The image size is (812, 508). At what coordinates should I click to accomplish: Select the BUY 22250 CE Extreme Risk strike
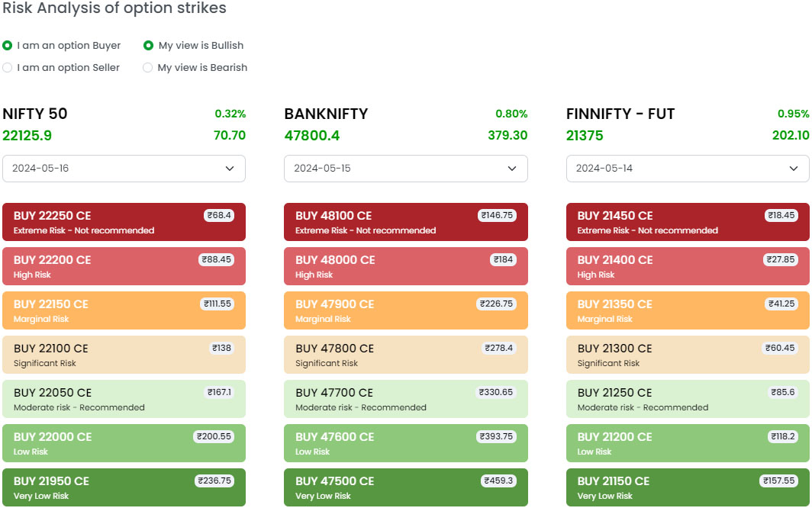[124, 221]
